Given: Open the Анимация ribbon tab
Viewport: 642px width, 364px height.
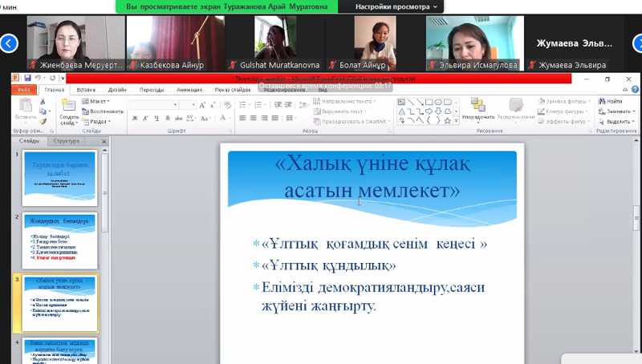Looking at the screenshot, I should pos(189,90).
